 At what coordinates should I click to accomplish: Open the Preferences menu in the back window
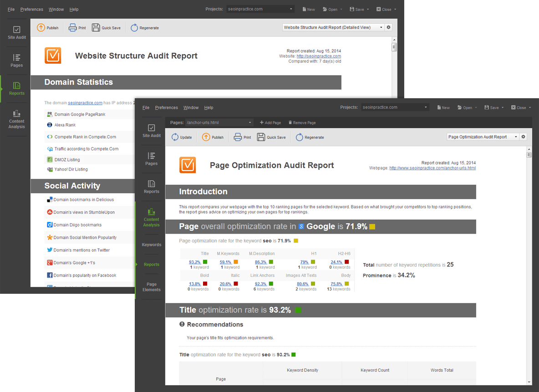pyautogui.click(x=31, y=9)
